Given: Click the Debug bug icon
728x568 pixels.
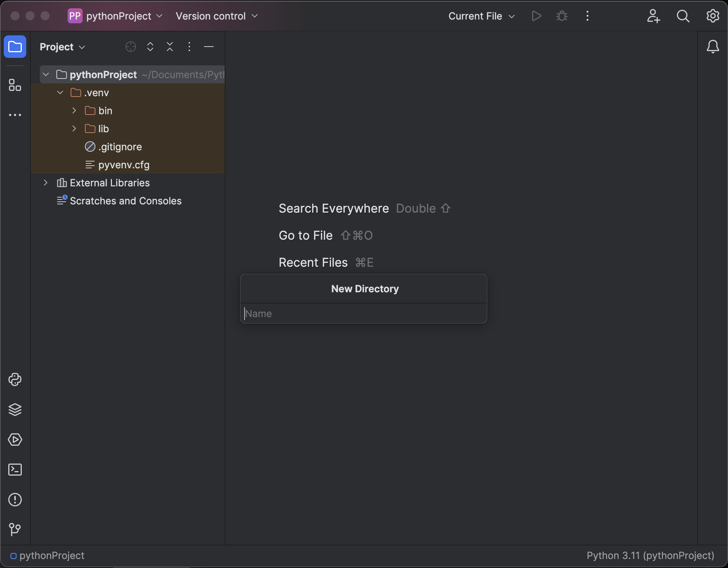Looking at the screenshot, I should click(x=562, y=16).
